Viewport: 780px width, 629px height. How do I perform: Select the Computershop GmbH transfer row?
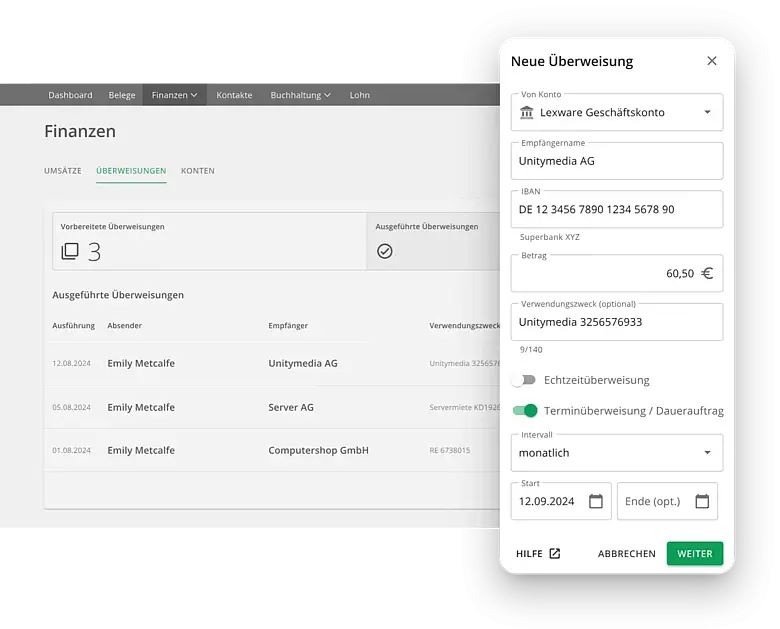pos(272,450)
